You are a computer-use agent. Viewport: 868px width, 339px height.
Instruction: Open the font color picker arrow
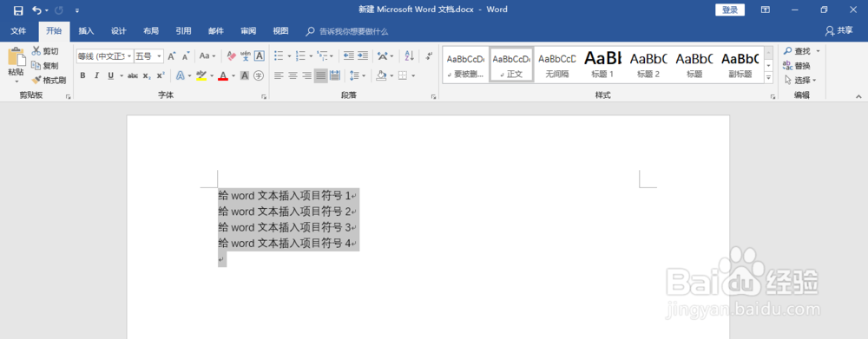click(233, 75)
